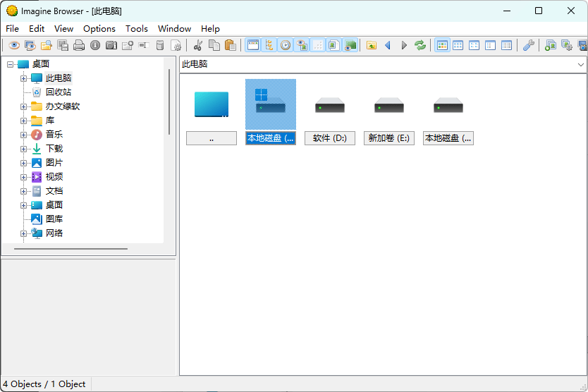The height and width of the screenshot is (392, 588).
Task: Select 网络 in the folder tree
Action: [54, 233]
